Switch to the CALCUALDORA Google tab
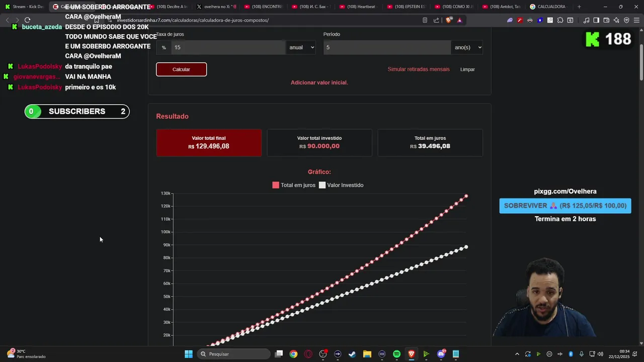 pyautogui.click(x=548, y=7)
